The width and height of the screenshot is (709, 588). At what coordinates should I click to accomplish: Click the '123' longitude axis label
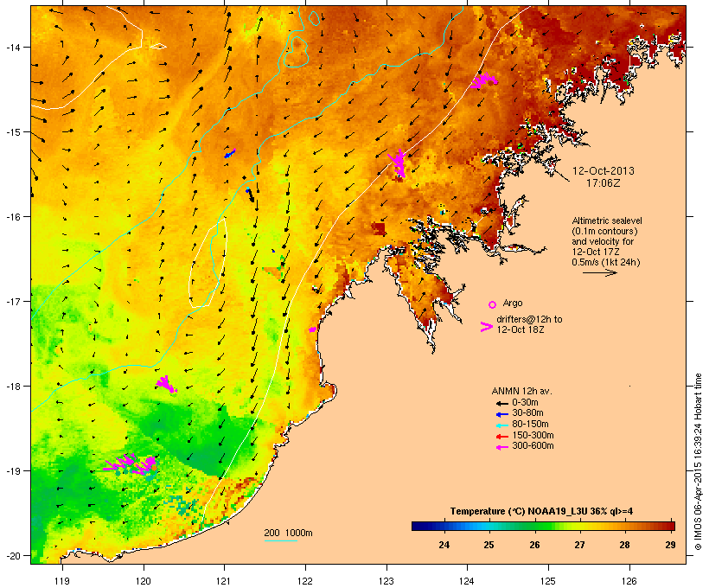386,581
